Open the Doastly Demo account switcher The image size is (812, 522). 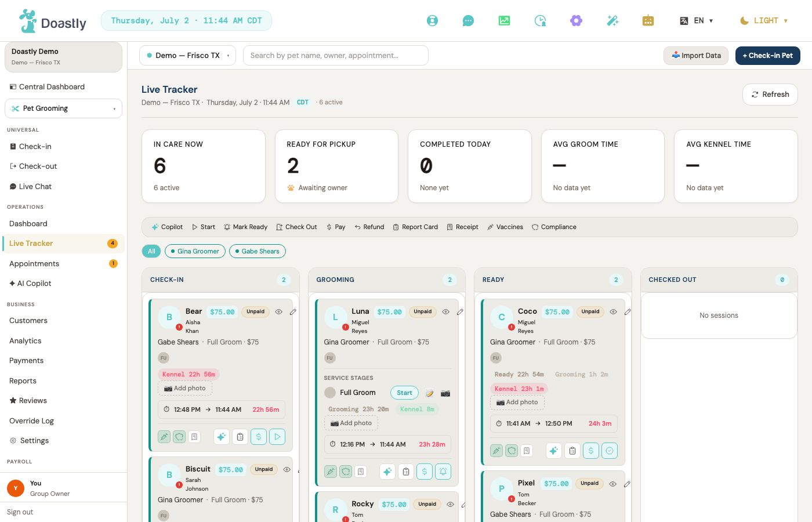(64, 57)
